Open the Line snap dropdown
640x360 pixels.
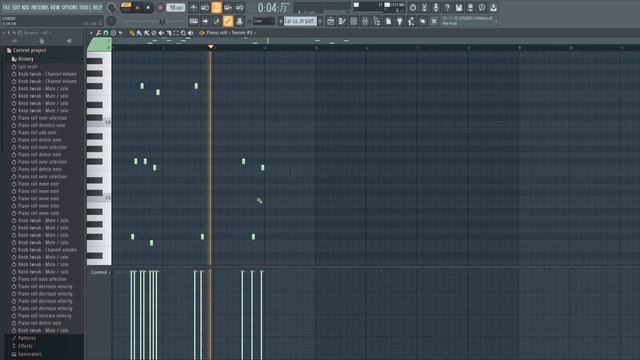[263, 21]
